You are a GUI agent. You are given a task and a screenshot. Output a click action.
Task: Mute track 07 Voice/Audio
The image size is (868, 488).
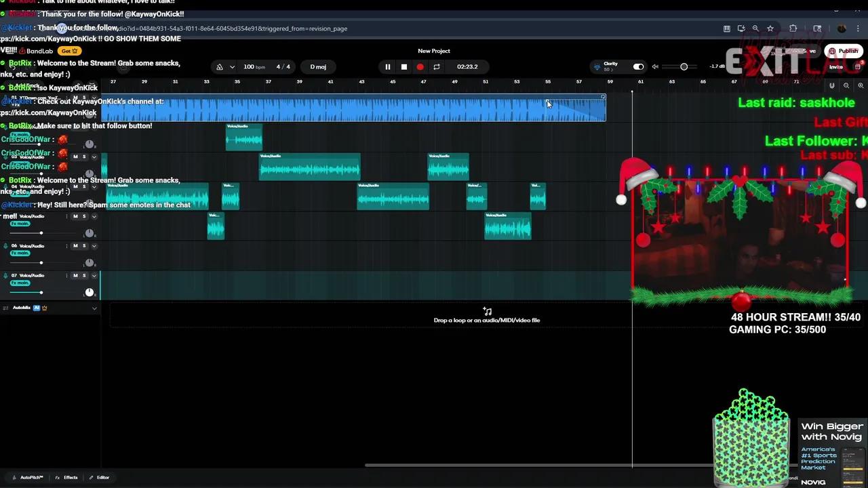pyautogui.click(x=75, y=275)
